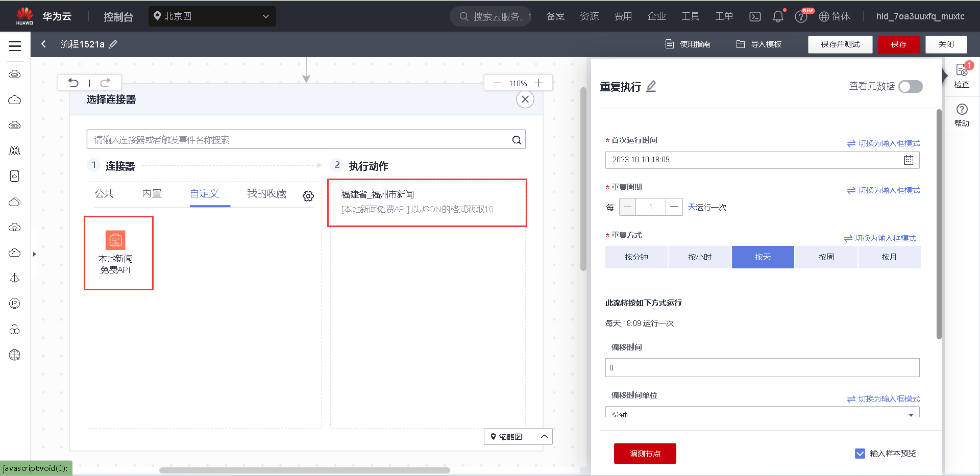Switch to the 自定义 connector tab
980x476 pixels.
tap(204, 194)
